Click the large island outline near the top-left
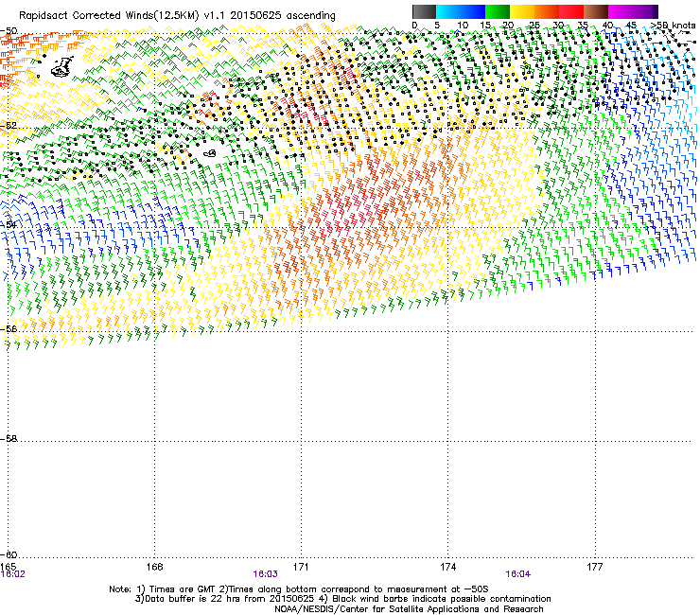The image size is (700, 615). [x=62, y=66]
